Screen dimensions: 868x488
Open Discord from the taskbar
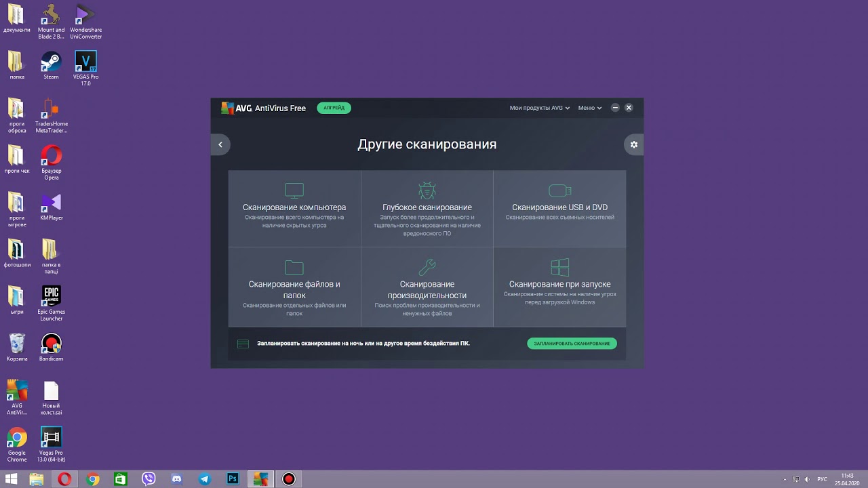(x=177, y=479)
